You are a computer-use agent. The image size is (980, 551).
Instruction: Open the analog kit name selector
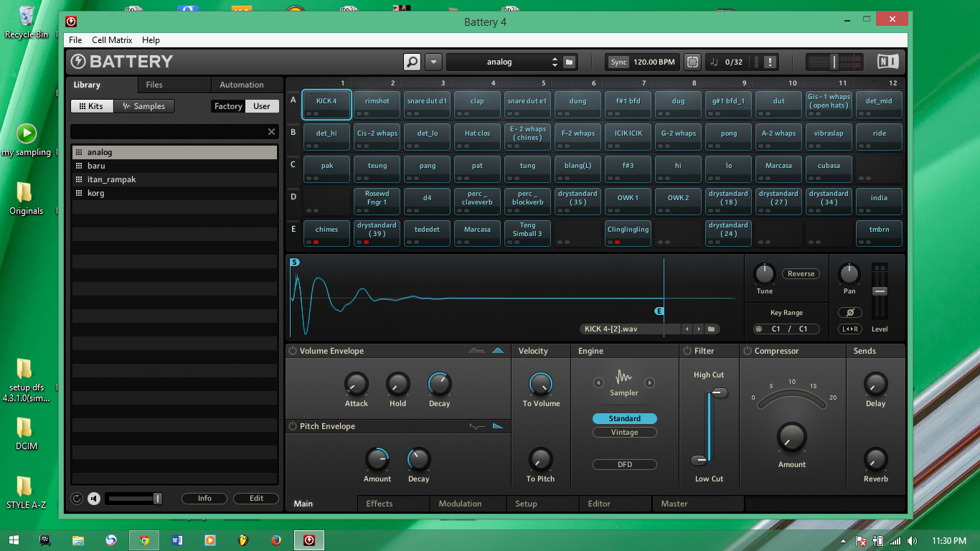tap(499, 62)
